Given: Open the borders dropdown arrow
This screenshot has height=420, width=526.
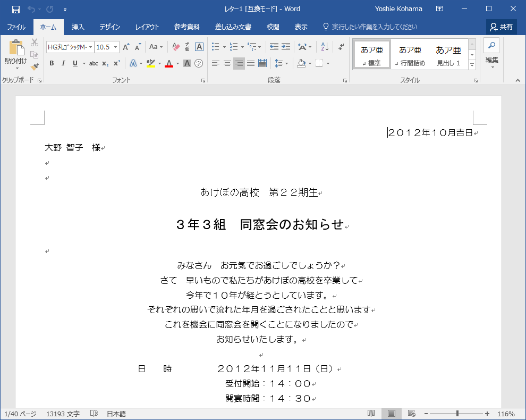Looking at the screenshot, I should coord(328,63).
